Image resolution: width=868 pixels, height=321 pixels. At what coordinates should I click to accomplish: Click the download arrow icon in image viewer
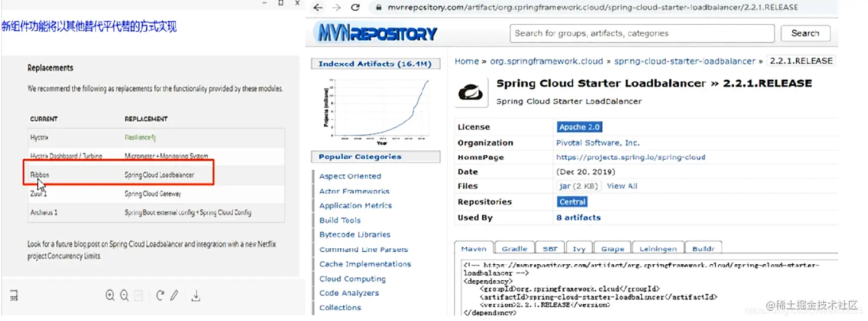pyautogui.click(x=196, y=296)
